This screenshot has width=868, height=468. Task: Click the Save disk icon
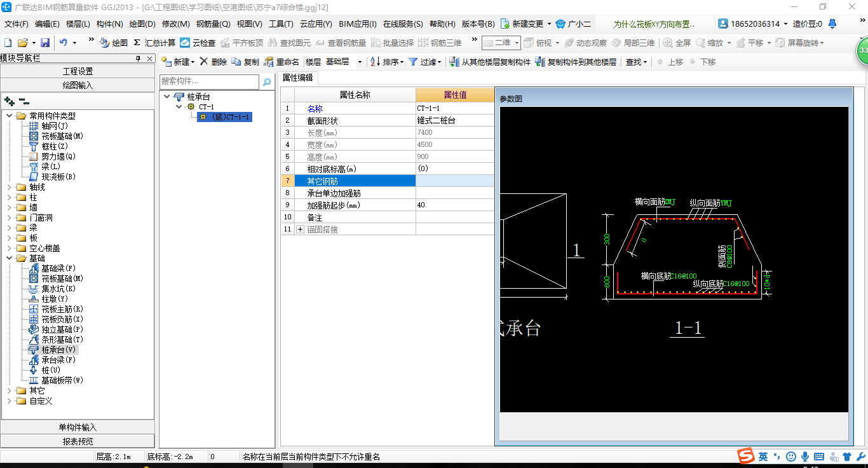45,43
